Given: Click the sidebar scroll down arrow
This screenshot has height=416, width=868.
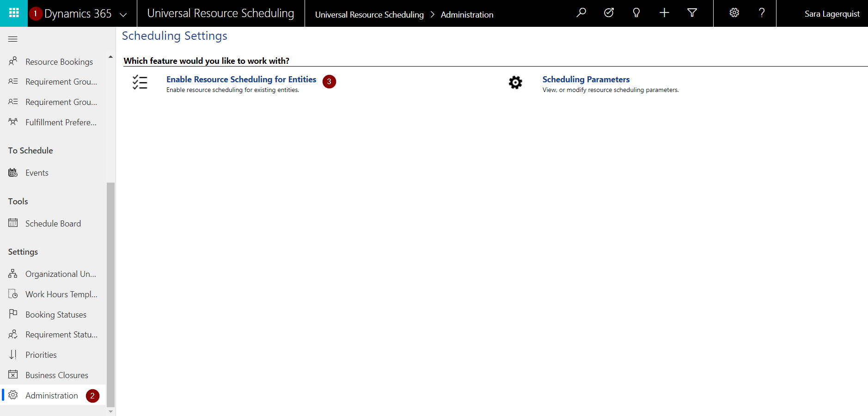Looking at the screenshot, I should [110, 411].
